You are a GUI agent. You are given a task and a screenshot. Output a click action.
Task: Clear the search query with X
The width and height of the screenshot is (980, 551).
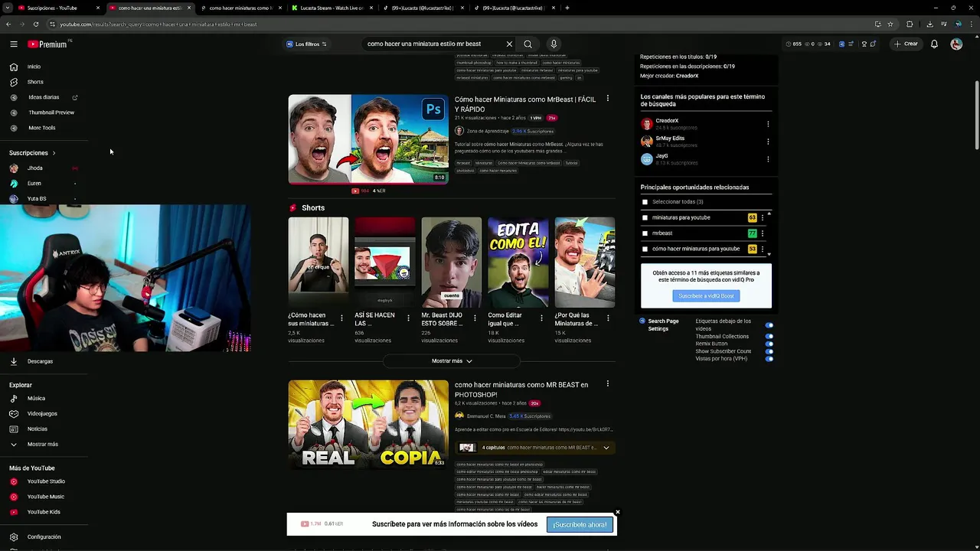509,44
